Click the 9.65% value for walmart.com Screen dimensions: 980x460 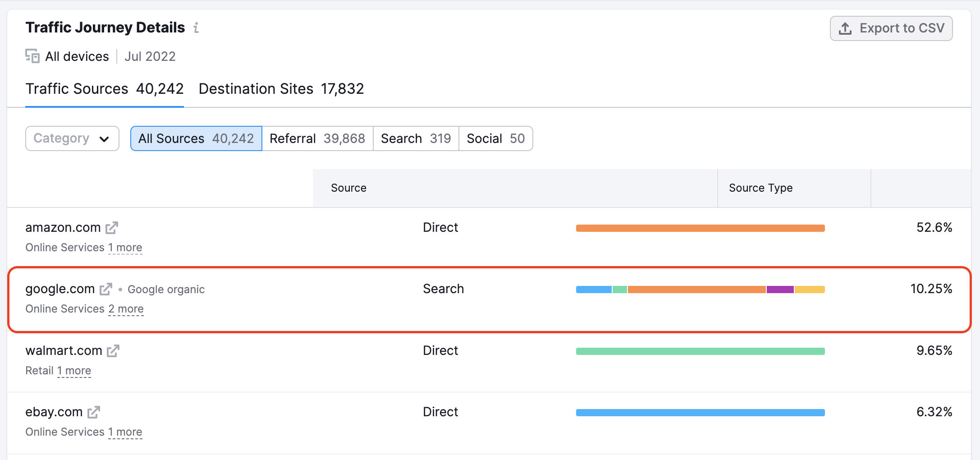click(x=934, y=350)
